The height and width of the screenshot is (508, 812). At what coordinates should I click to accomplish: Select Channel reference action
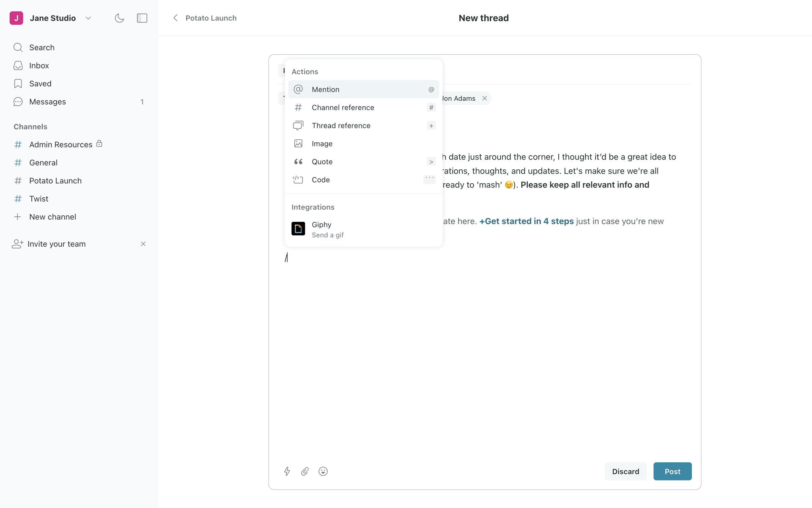click(364, 108)
